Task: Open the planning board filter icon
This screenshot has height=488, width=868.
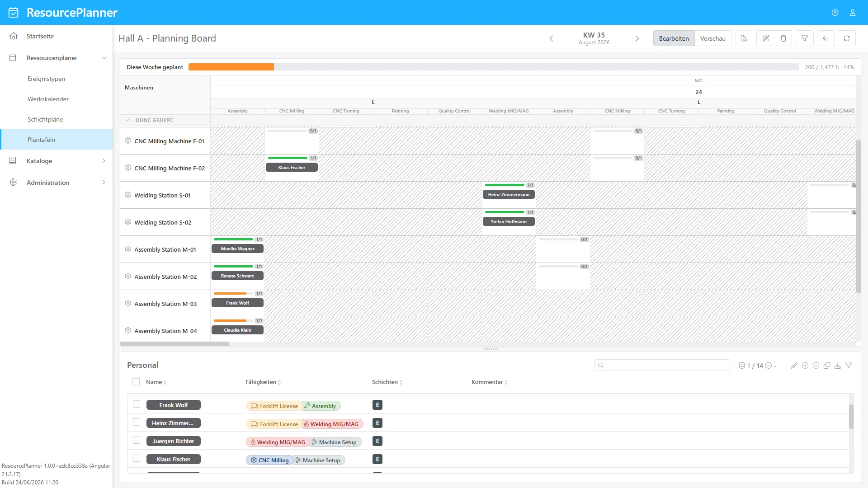Action: click(805, 38)
